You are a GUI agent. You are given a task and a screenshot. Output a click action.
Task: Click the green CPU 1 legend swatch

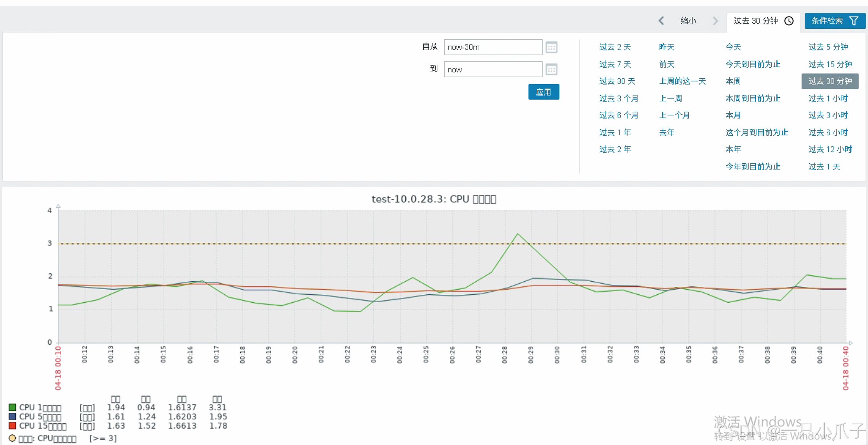click(12, 407)
